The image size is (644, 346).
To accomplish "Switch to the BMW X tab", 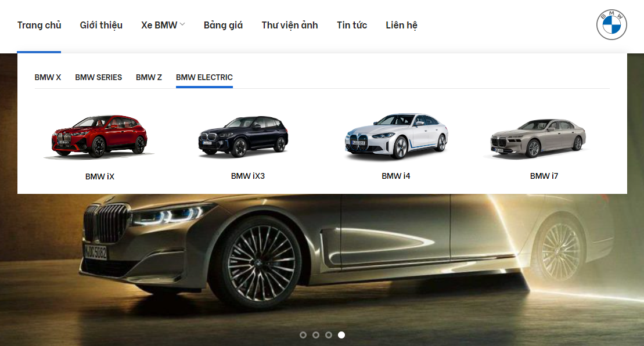I will coord(48,77).
